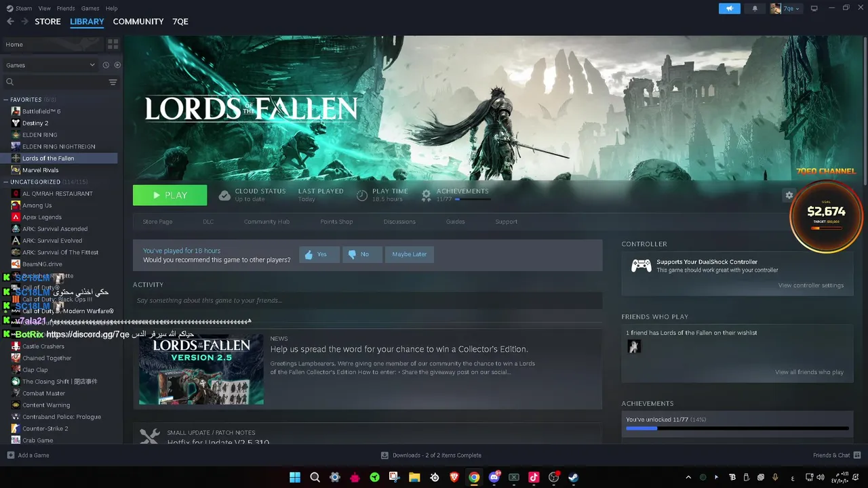Toggle the ready-to-play filter icon

(117, 65)
